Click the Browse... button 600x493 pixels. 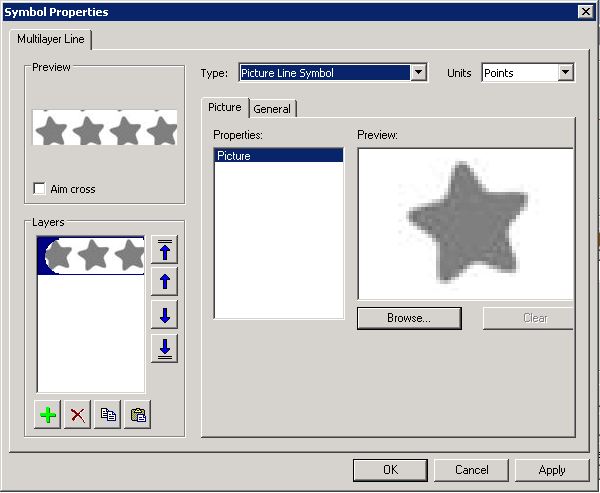pos(409,318)
